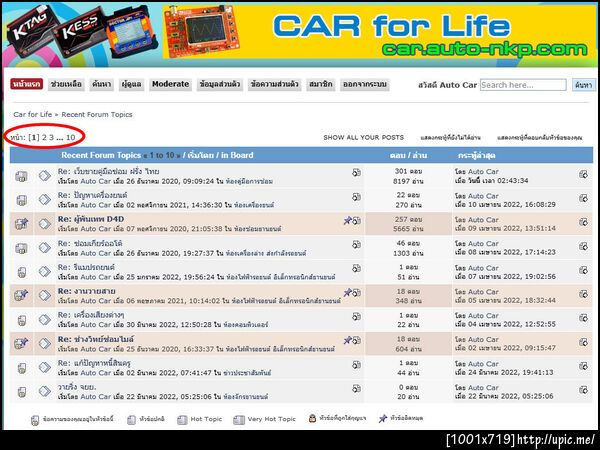Viewport: 600px width, 450px height.
Task: Click the car.auto-nkp.com text in the banner
Action: click(x=484, y=50)
